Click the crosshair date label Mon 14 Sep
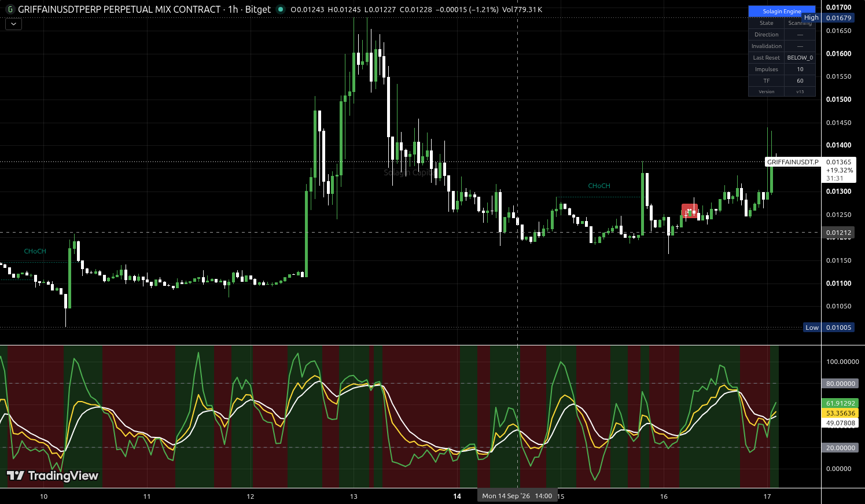 coord(517,496)
